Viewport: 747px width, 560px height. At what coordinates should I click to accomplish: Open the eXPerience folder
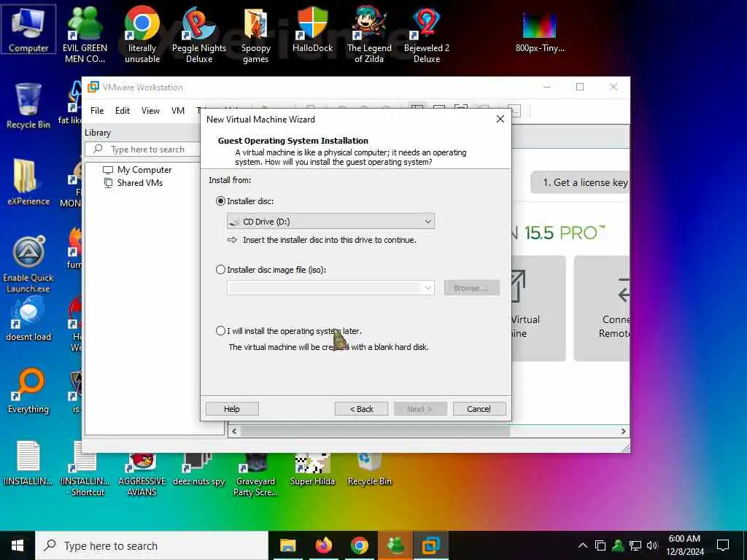click(28, 182)
